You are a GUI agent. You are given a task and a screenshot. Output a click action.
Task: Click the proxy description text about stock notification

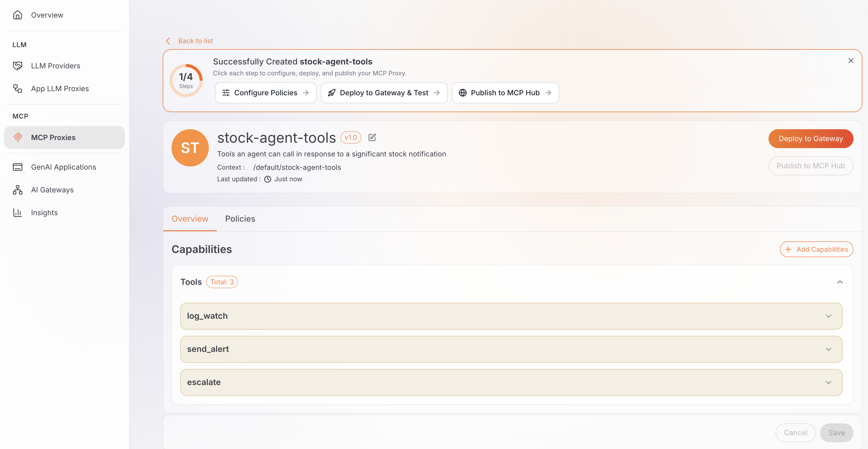pos(331,154)
